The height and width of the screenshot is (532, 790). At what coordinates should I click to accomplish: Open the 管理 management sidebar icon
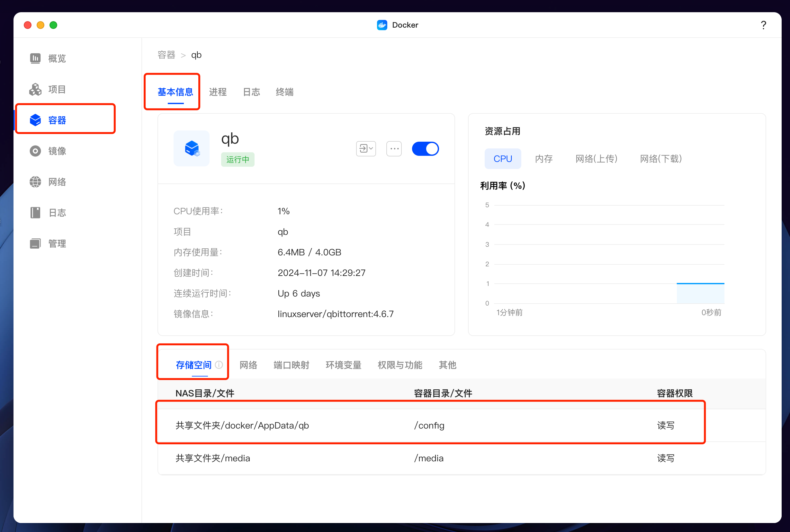35,244
